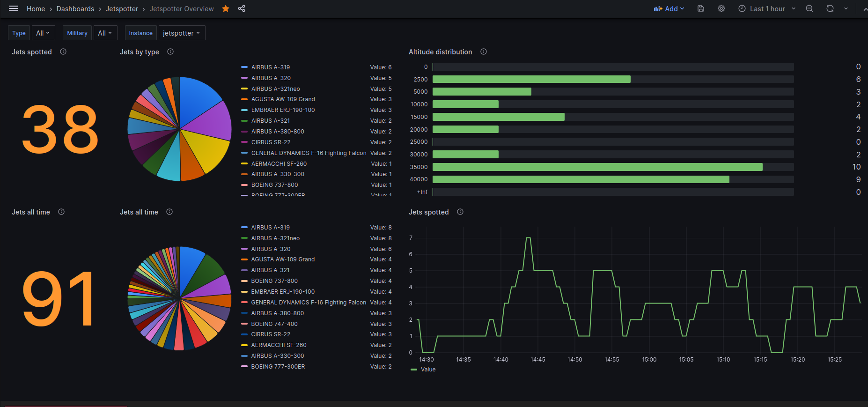Click AIRBUS A-330-300 color swatch in Jets by type

244,174
